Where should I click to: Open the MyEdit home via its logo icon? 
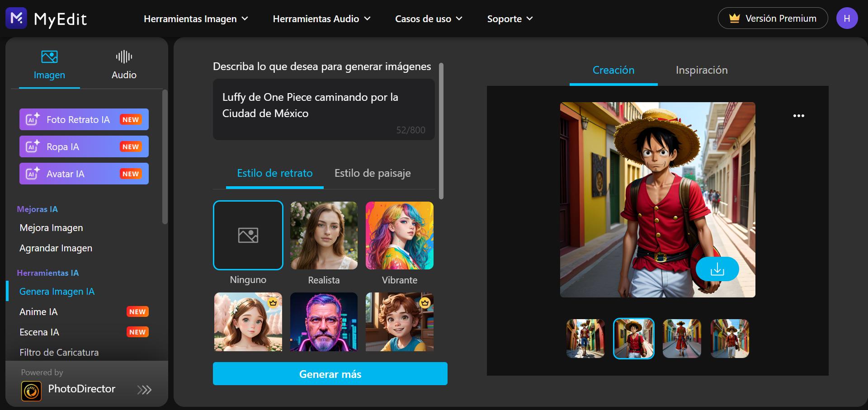(16, 18)
